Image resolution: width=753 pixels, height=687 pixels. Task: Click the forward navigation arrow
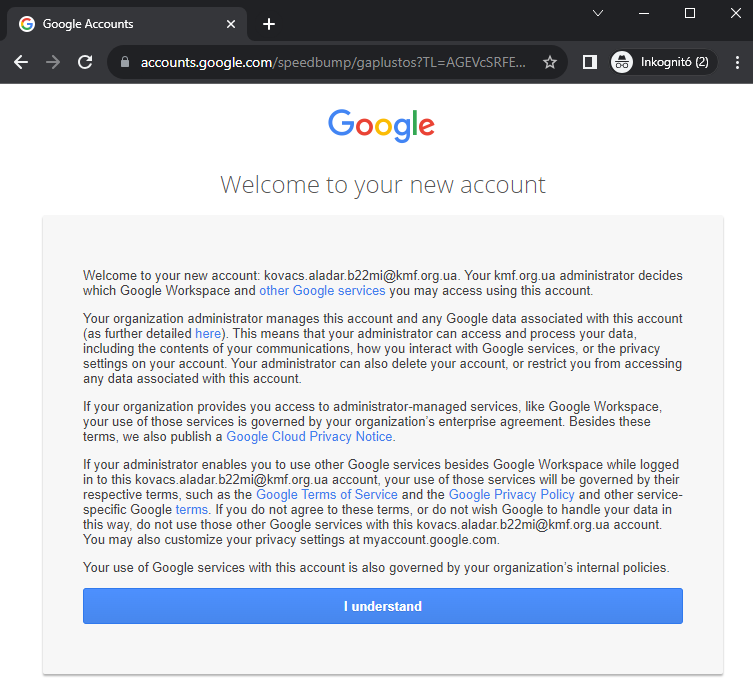(x=53, y=62)
